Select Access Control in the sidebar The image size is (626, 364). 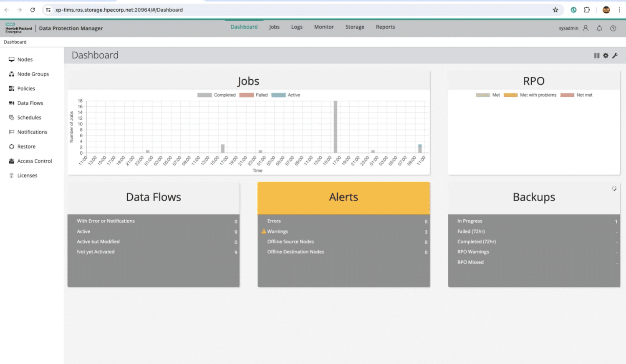[x=35, y=161]
